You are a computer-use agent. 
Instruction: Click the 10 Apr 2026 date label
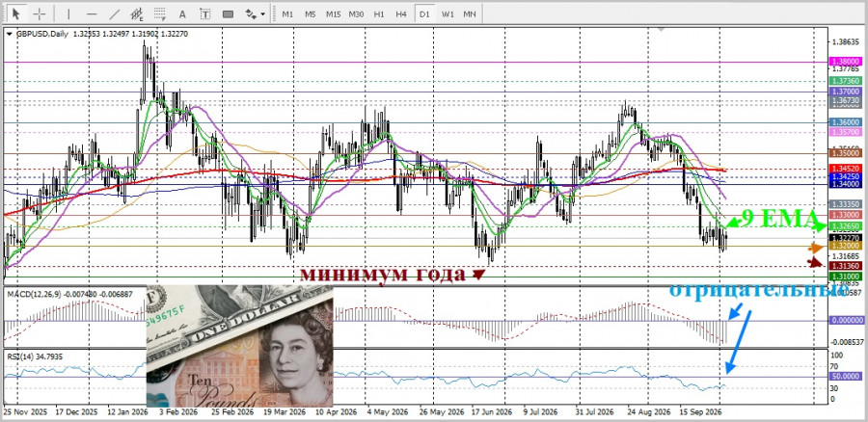click(x=337, y=412)
